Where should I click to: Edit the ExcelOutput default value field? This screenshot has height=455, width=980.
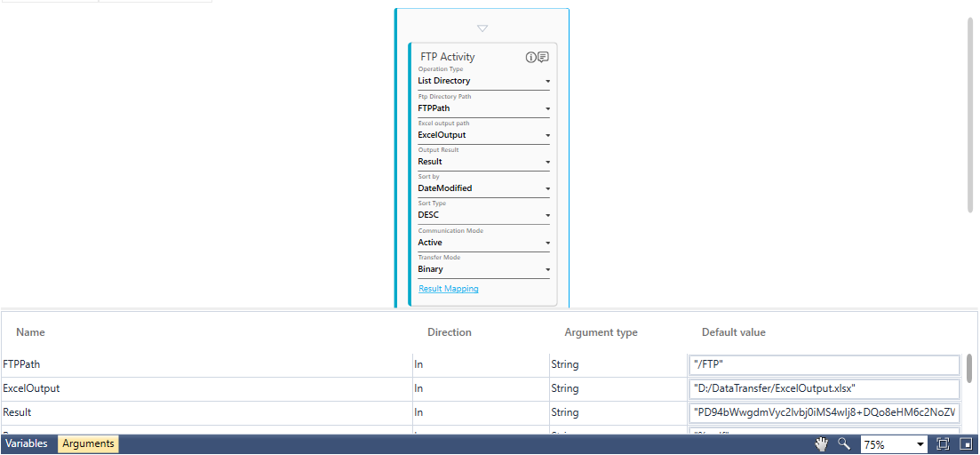tap(823, 388)
